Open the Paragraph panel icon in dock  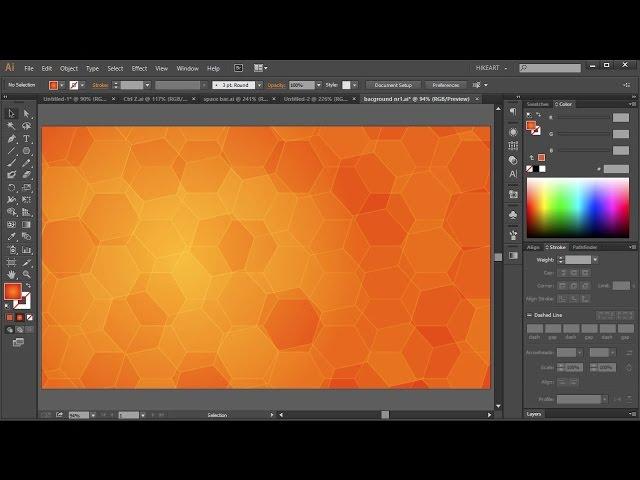[513, 112]
